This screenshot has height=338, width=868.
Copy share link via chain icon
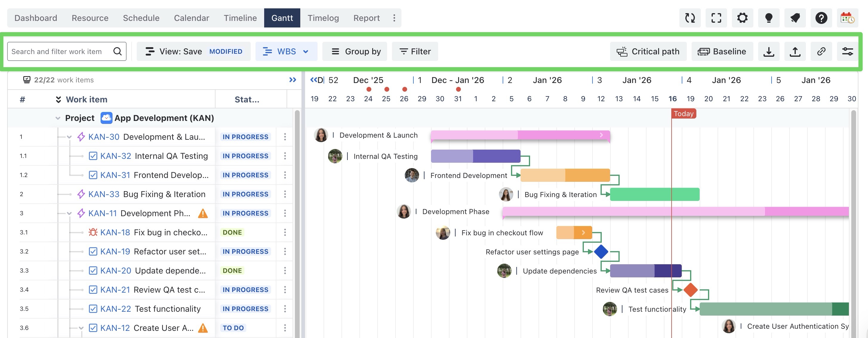(821, 52)
